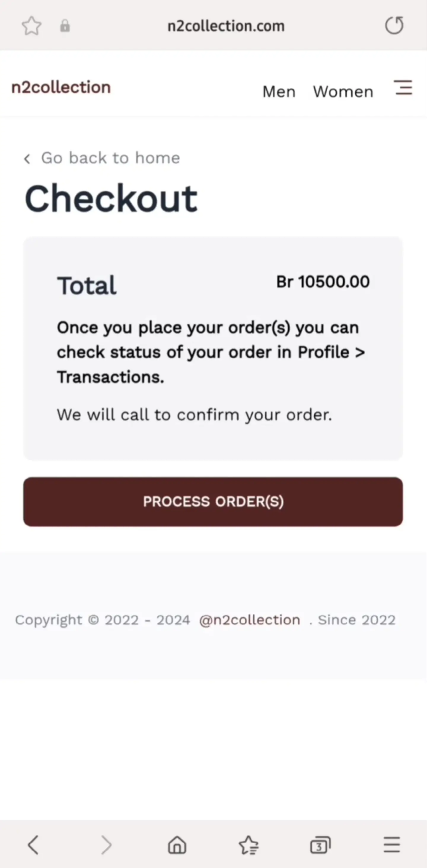
Task: Open the browser menu at bottom right
Action: pyautogui.click(x=390, y=844)
